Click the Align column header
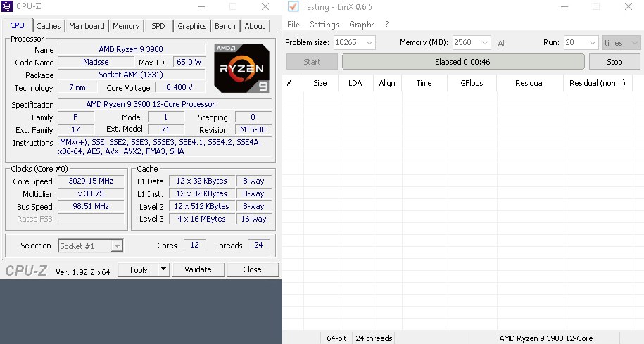This screenshot has height=344, width=644. [387, 83]
